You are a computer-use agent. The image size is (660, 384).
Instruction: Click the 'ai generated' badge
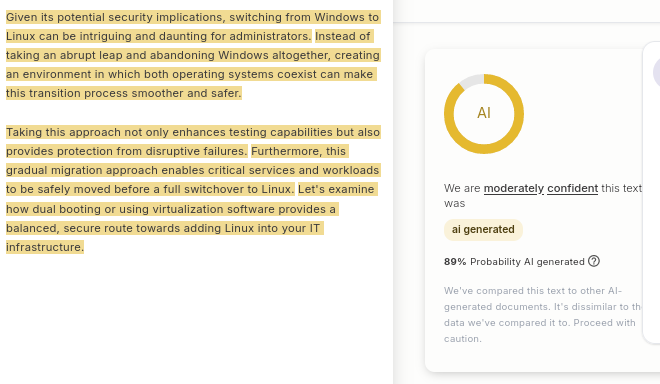[x=483, y=229]
